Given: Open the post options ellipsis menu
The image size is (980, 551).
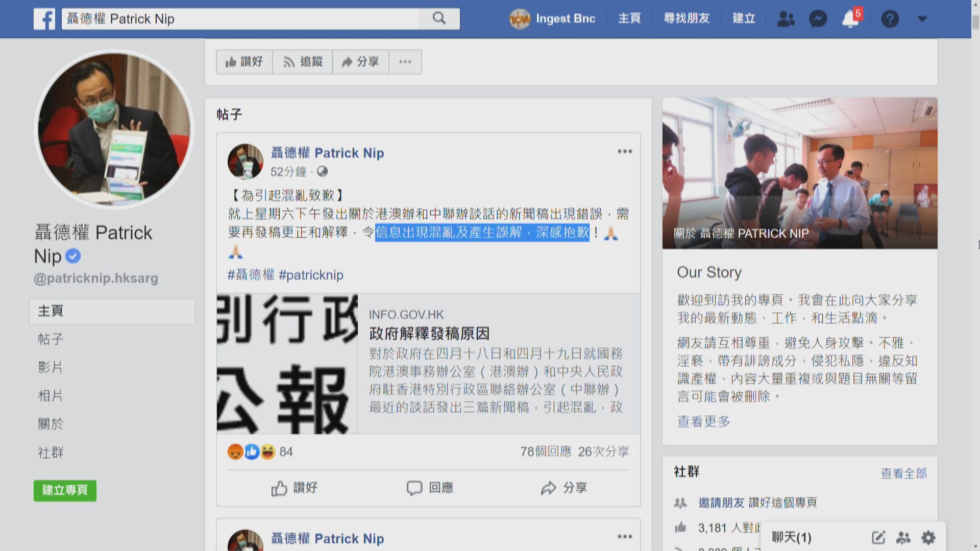Looking at the screenshot, I should click(624, 151).
